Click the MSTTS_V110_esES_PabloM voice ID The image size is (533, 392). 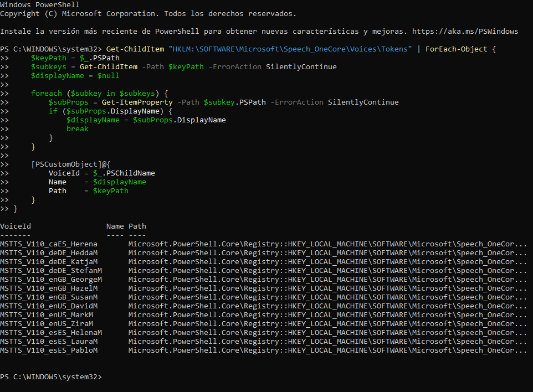point(49,350)
